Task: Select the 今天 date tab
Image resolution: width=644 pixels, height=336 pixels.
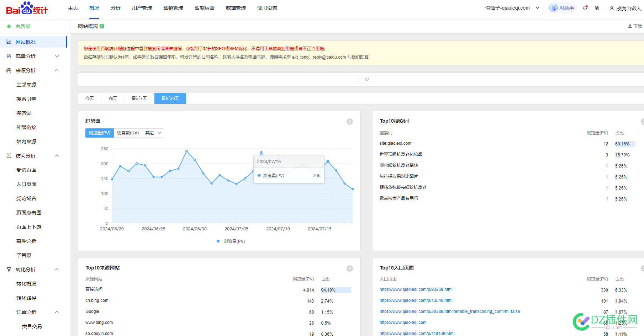Action: [90, 98]
